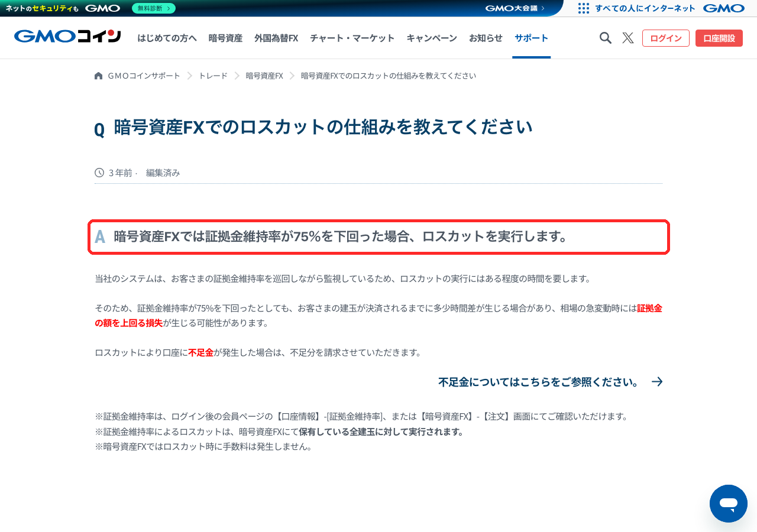Open チャート・マーケット menu
The height and width of the screenshot is (532, 757).
point(352,38)
